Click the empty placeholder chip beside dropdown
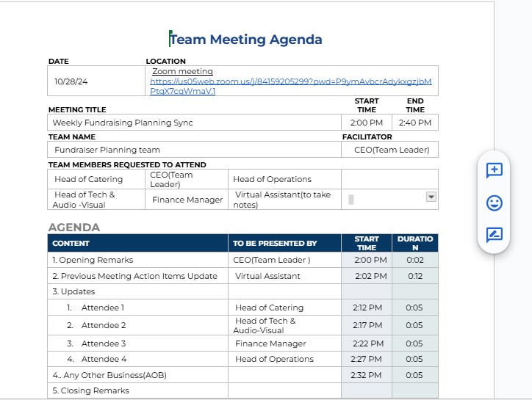The image size is (532, 400). [351, 199]
